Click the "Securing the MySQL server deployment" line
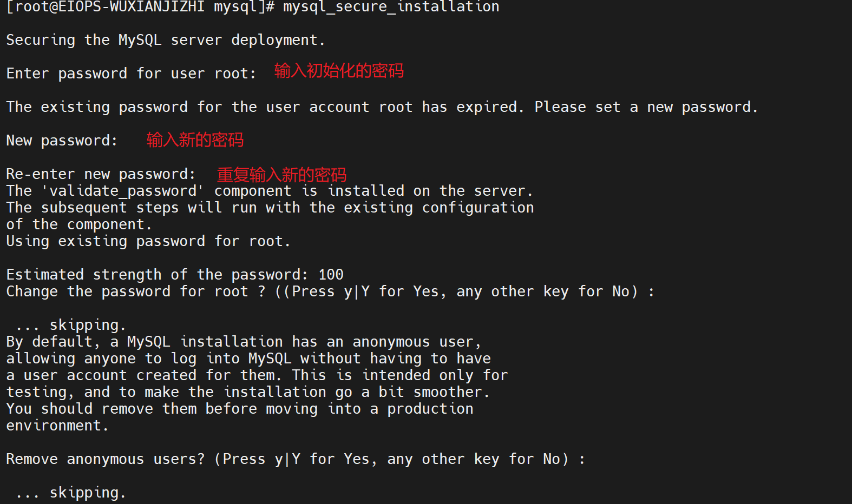 pyautogui.click(x=165, y=40)
